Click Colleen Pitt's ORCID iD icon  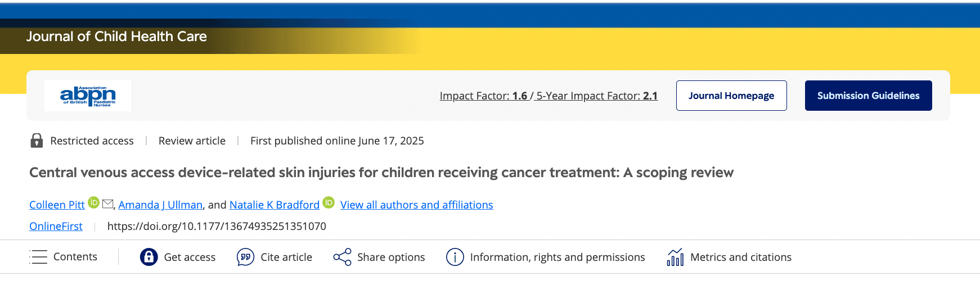94,202
